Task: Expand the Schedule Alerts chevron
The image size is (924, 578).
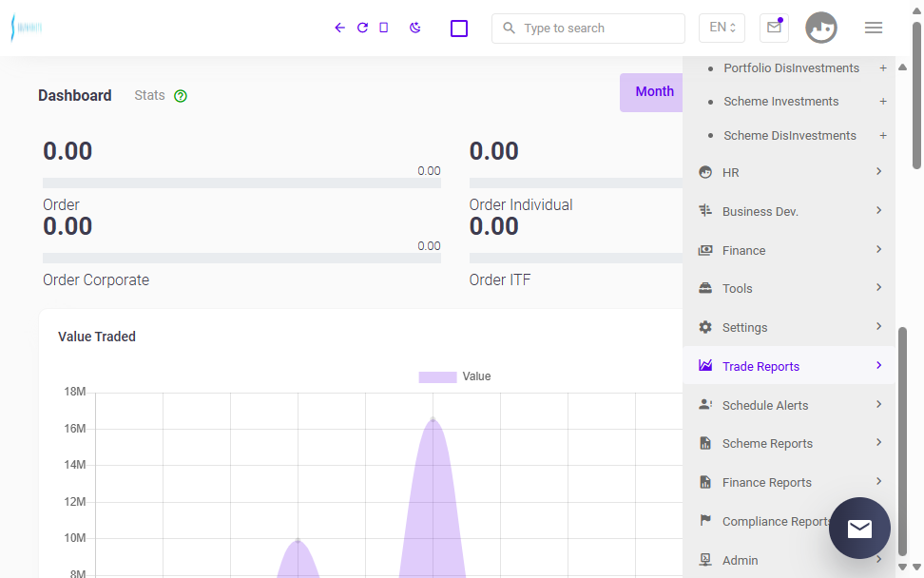Action: pyautogui.click(x=878, y=404)
